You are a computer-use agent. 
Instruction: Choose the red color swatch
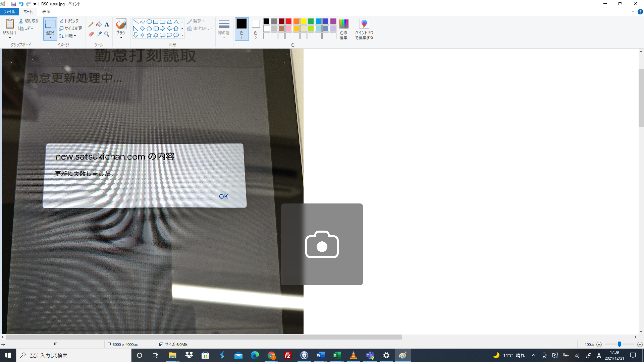[x=289, y=21]
